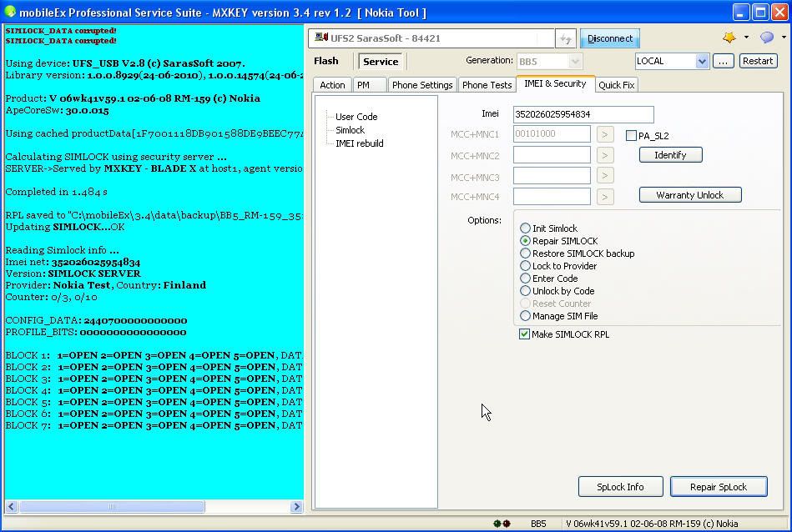792x532 pixels.
Task: Click the SpLock Info button
Action: 620,487
